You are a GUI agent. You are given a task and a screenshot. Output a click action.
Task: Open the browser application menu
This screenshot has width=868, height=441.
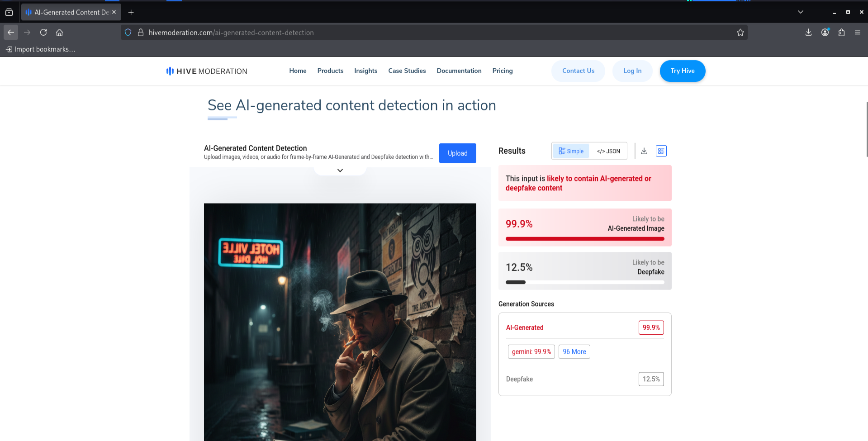pyautogui.click(x=858, y=33)
